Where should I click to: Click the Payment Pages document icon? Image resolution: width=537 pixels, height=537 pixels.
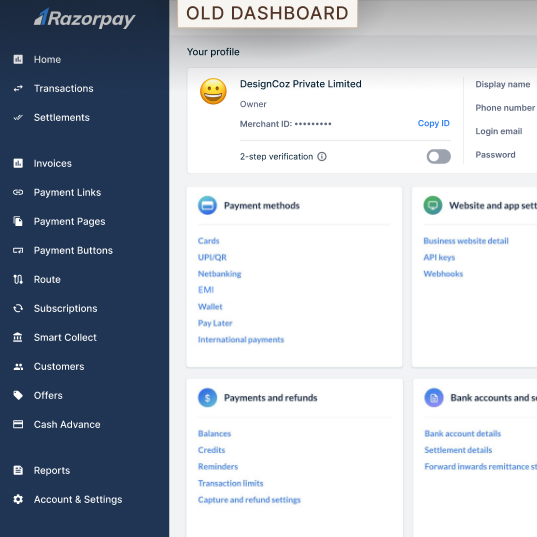[18, 221]
